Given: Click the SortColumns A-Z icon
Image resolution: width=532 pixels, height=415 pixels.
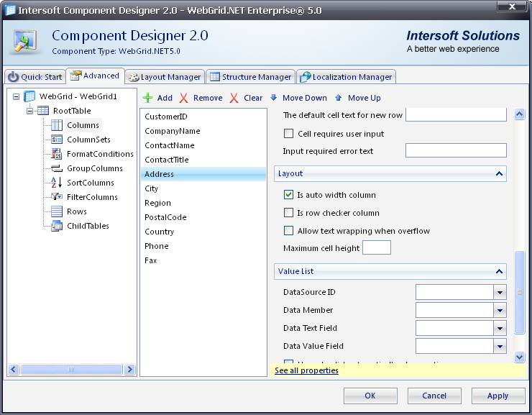Looking at the screenshot, I should click(x=56, y=183).
